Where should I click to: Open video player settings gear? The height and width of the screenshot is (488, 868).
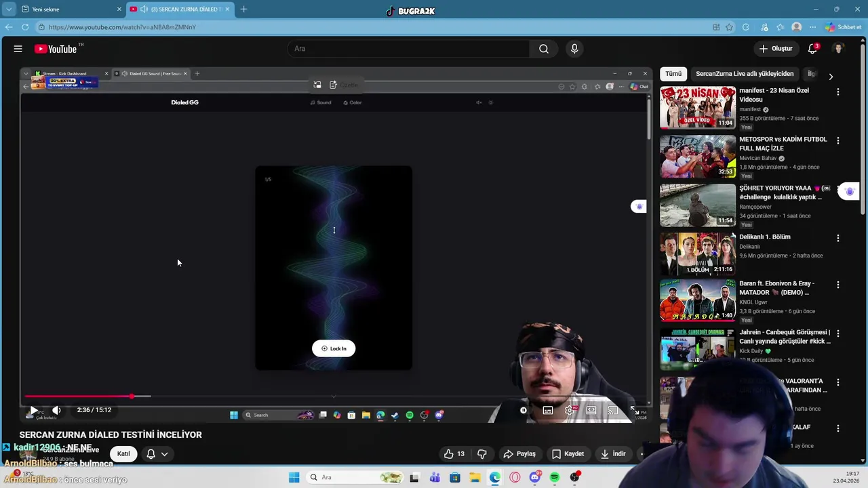570,410
